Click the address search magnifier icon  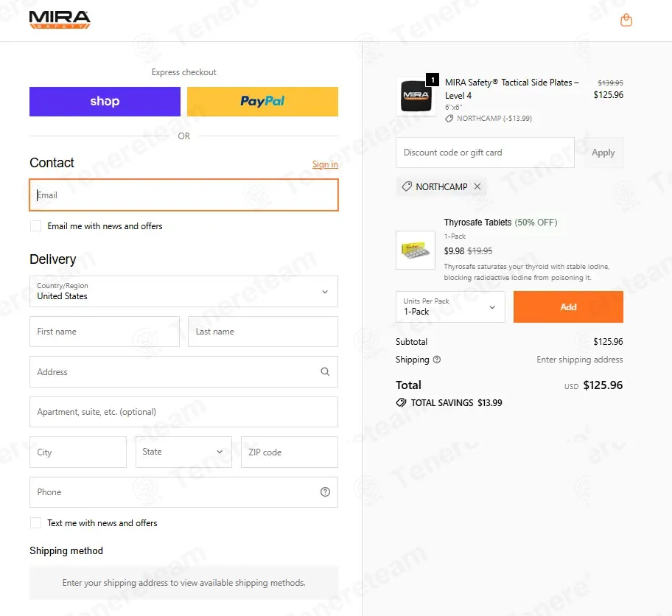point(325,371)
